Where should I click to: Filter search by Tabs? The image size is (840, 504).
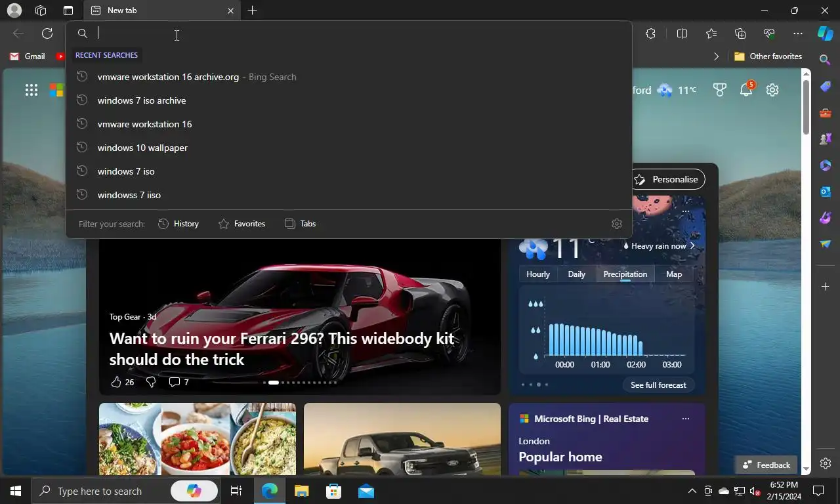pos(300,224)
